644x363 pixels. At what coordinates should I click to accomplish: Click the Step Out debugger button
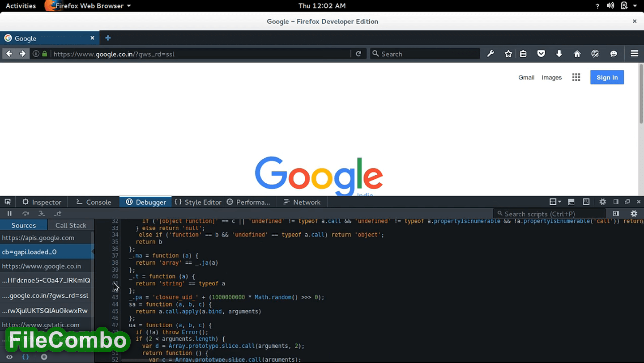(58, 214)
